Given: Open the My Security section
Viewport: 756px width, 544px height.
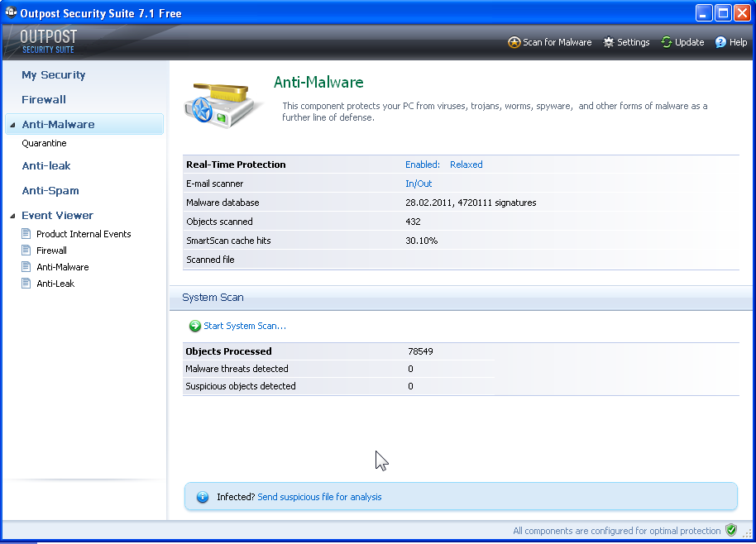Looking at the screenshot, I should coord(54,74).
